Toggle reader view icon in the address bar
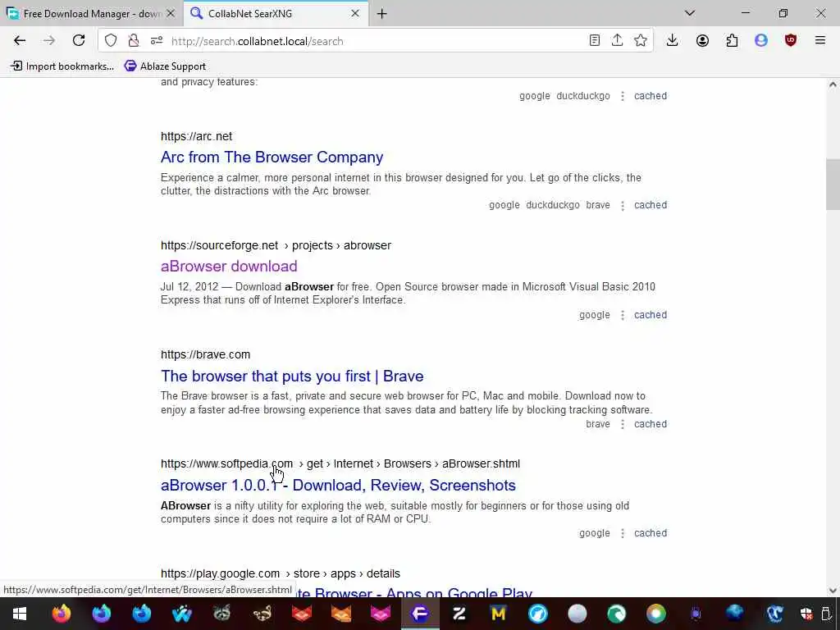840x630 pixels. (x=594, y=41)
